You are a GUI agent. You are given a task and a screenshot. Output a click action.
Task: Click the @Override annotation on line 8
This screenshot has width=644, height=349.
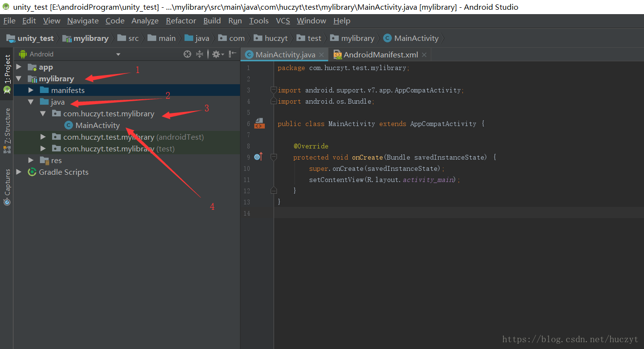pos(311,146)
